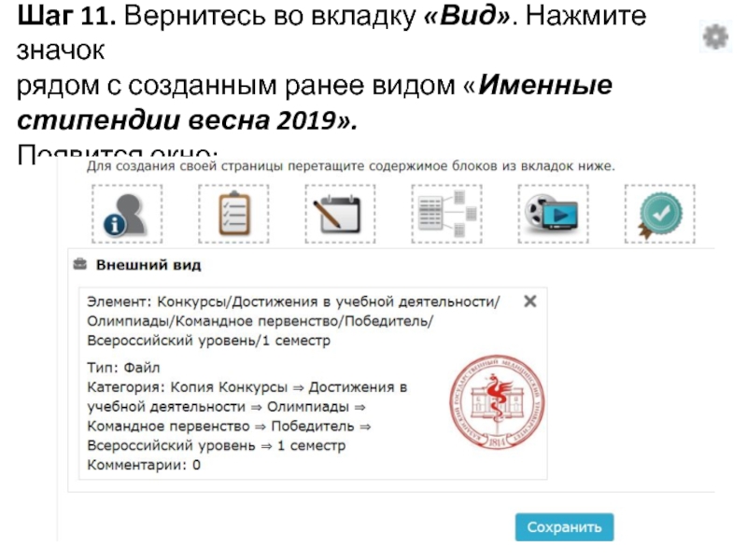Save the view with Сохранить button
Viewport: 747px width, 560px height.
pos(564,527)
